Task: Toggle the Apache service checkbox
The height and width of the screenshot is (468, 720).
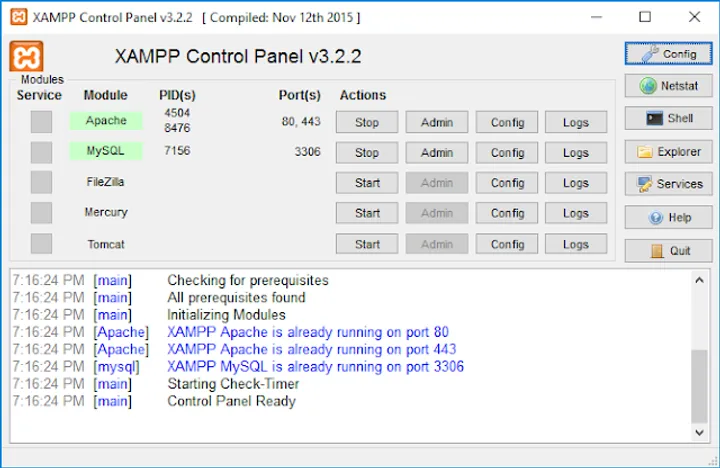Action: pyautogui.click(x=41, y=122)
